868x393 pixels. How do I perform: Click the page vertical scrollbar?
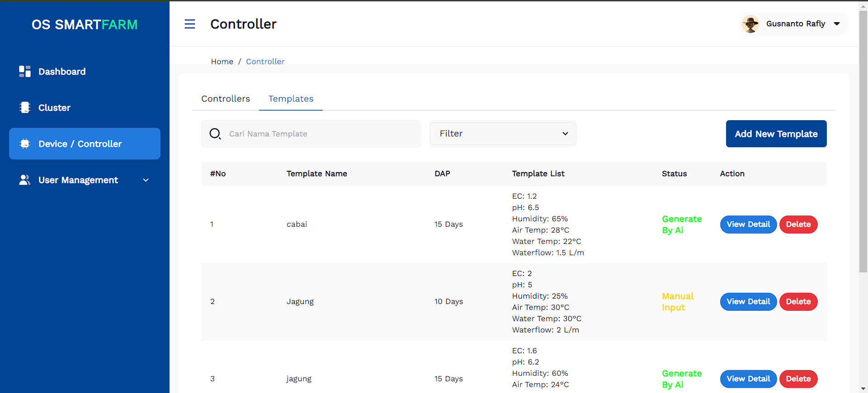pos(863,136)
